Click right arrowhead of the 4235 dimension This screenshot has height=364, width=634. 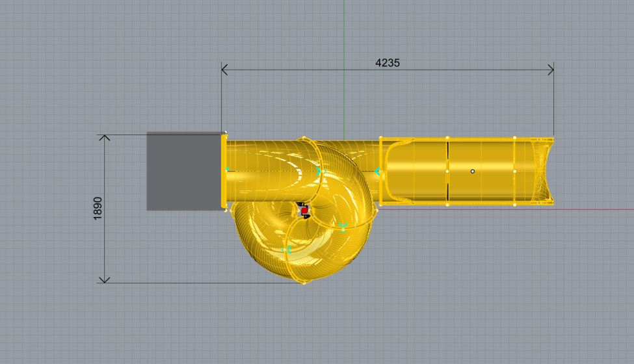point(551,69)
